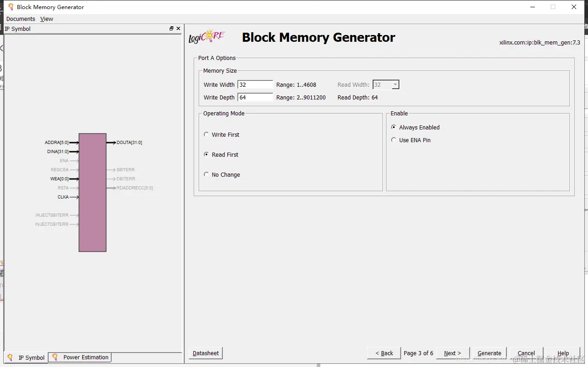
Task: Click the Write Width input field
Action: pyautogui.click(x=255, y=84)
